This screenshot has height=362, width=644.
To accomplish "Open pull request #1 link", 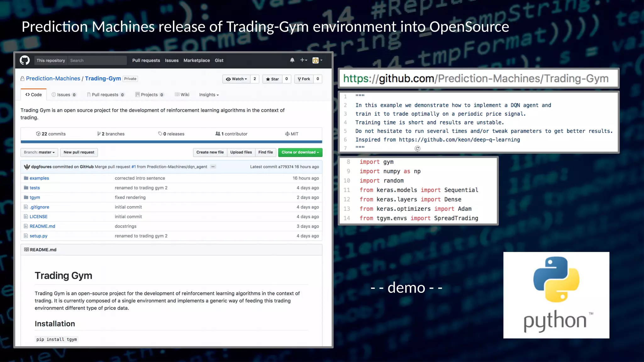I will coord(134,167).
